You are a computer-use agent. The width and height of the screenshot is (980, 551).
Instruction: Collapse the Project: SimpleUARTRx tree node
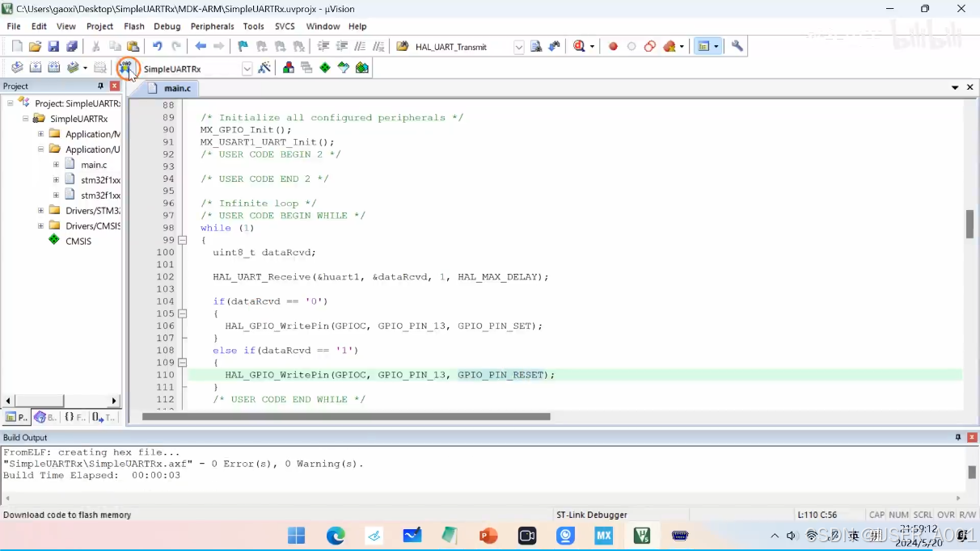click(x=11, y=103)
